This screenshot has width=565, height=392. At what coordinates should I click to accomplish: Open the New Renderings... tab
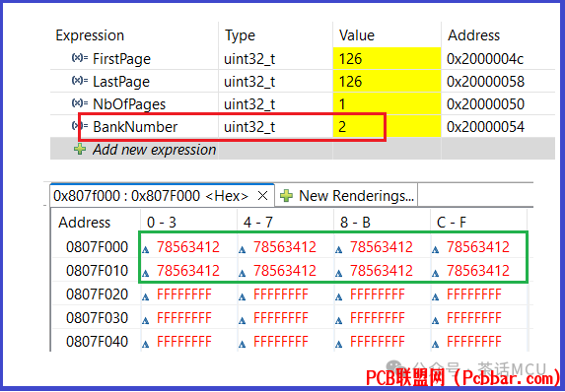pyautogui.click(x=347, y=196)
